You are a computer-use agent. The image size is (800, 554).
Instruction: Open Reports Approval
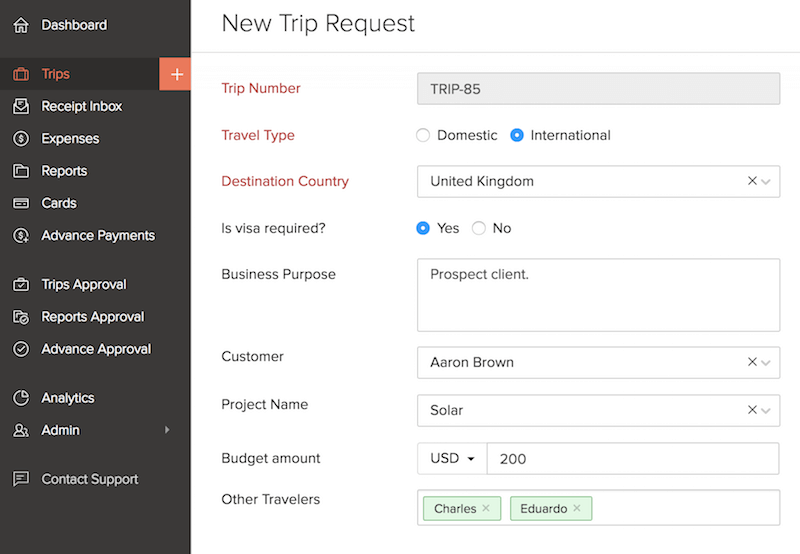click(93, 317)
